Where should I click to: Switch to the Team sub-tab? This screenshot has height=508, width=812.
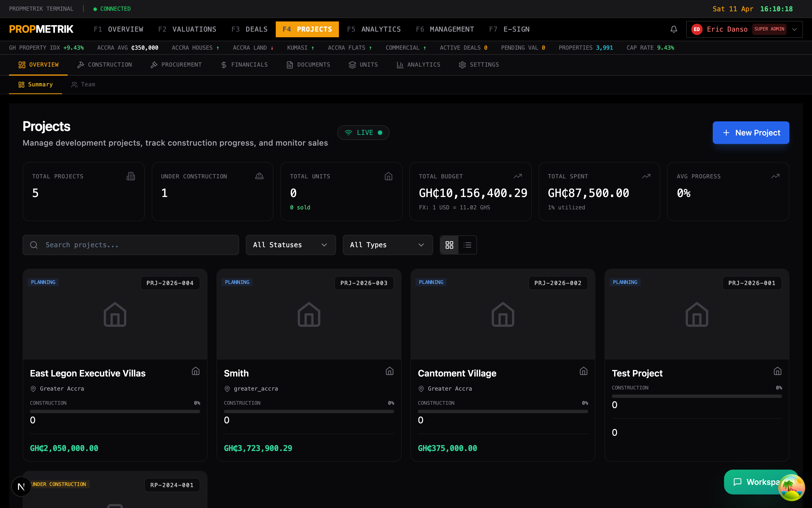pyautogui.click(x=83, y=84)
